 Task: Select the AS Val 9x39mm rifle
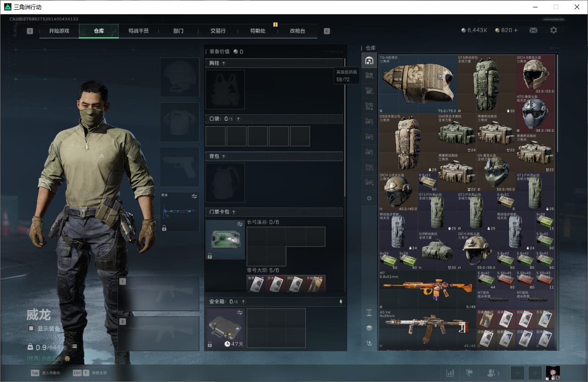click(427, 329)
